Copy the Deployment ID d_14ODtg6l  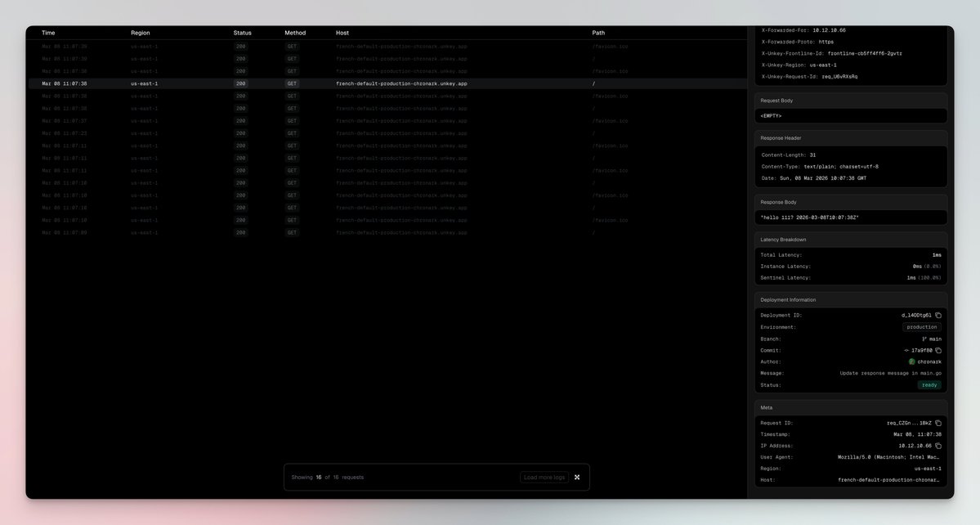(x=938, y=316)
